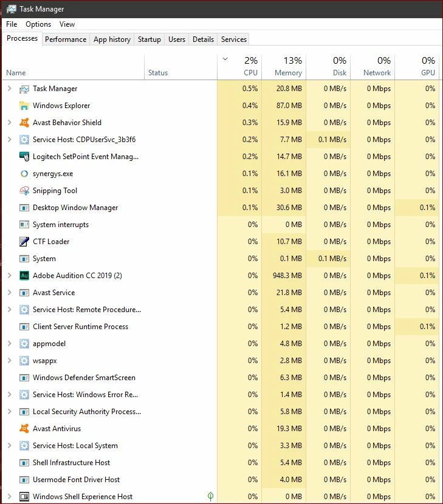Expand Local Security Authority Process row
The image size is (443, 504).
click(x=10, y=412)
